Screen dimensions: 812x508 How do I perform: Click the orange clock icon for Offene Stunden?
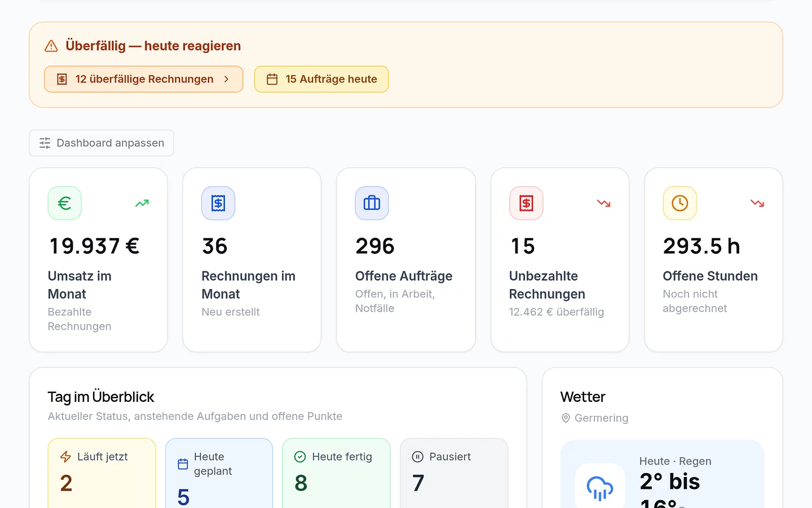(680, 203)
